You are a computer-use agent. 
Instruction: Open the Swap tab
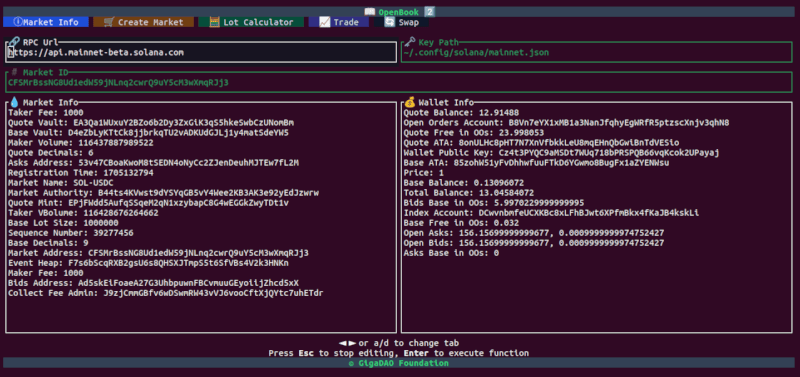[x=401, y=22]
